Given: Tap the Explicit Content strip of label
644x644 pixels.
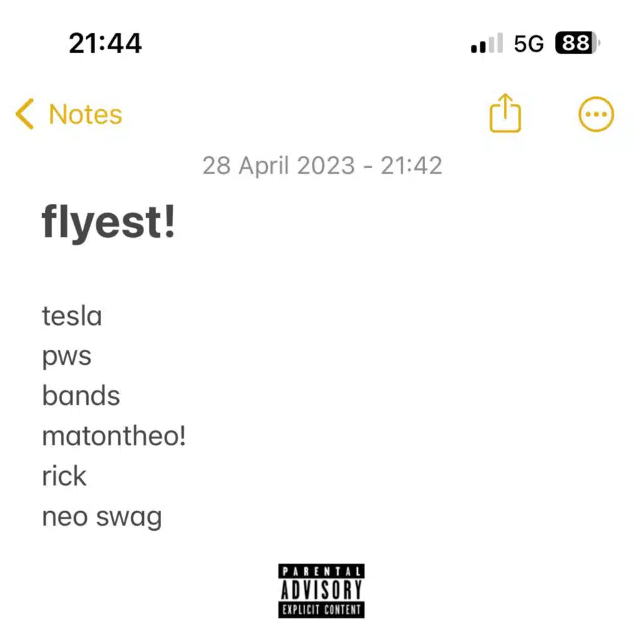Looking at the screenshot, I should click(321, 610).
